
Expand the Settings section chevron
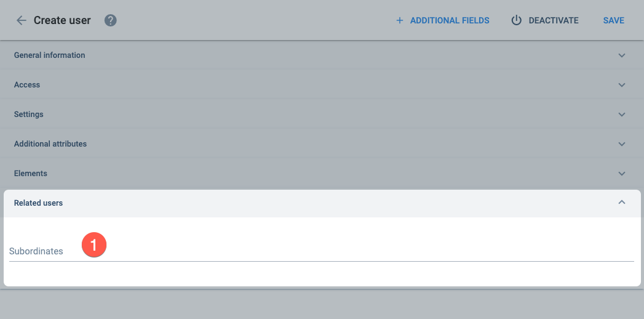pyautogui.click(x=622, y=115)
